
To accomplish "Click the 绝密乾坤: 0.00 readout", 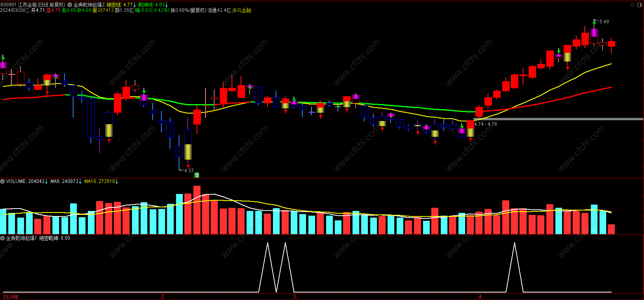I will [55, 238].
